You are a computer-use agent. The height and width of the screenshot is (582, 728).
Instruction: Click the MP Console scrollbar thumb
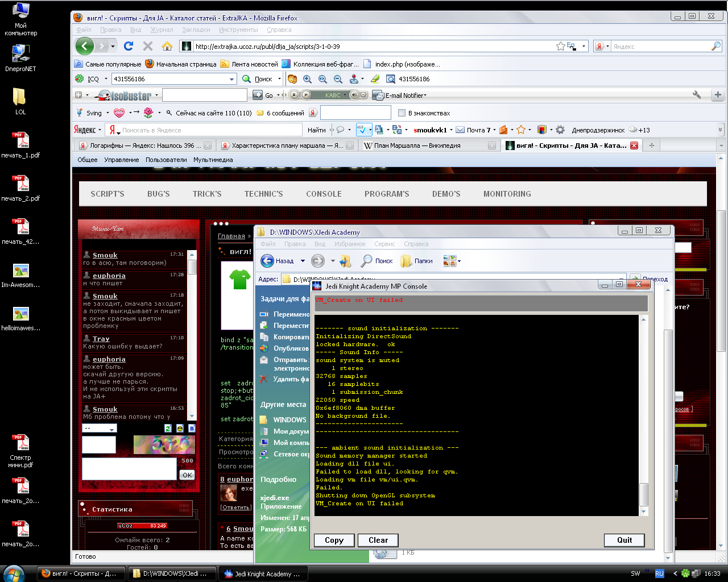(644, 494)
